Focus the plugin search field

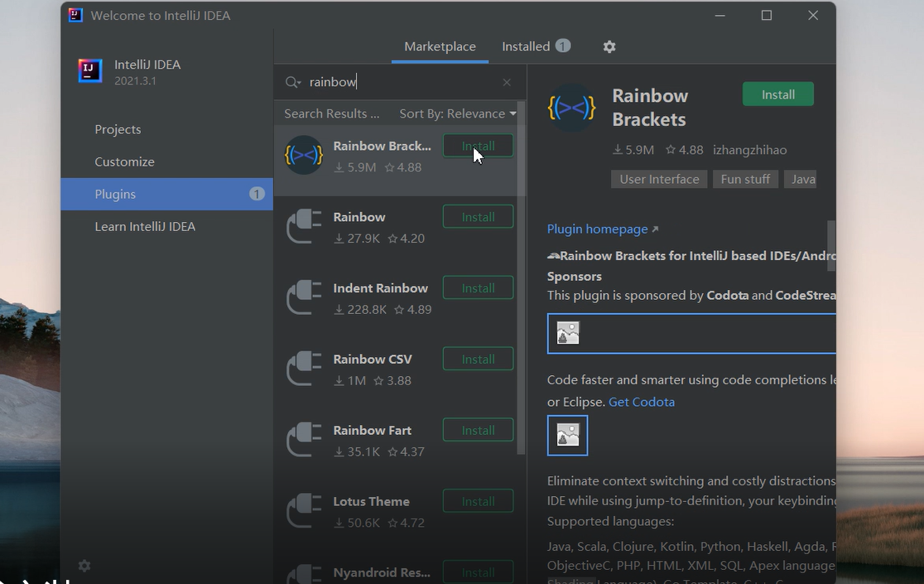(x=401, y=82)
